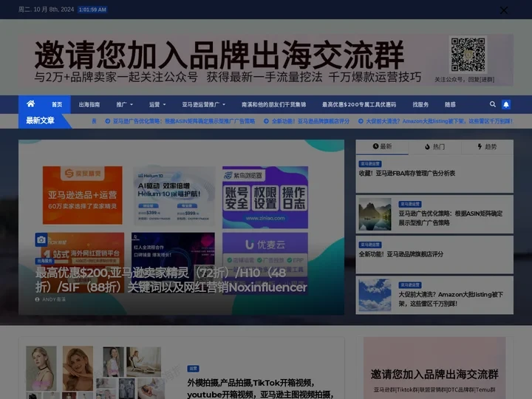
Task: Switch to the 最新 tab
Action: click(x=382, y=147)
